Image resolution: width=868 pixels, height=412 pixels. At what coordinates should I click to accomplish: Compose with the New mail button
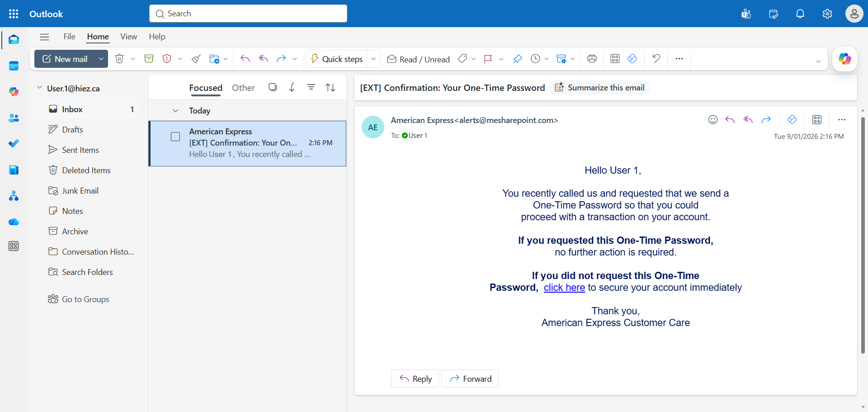point(65,59)
